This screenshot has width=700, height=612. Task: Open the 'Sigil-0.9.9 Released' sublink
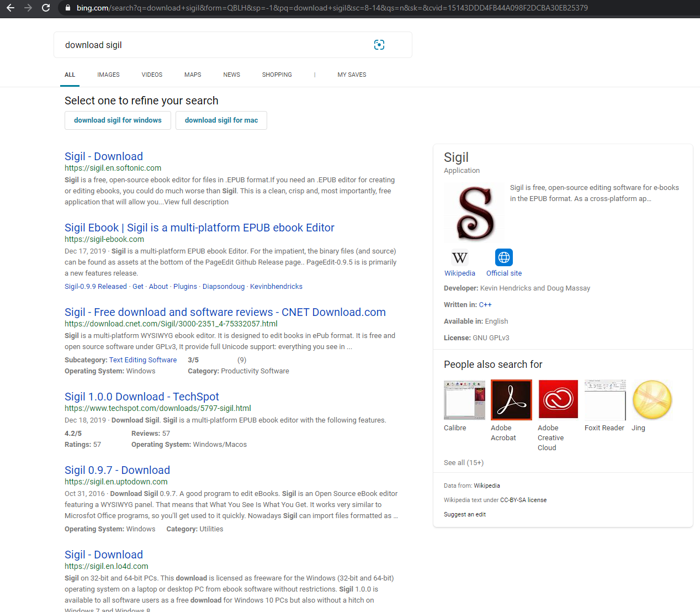coord(96,287)
